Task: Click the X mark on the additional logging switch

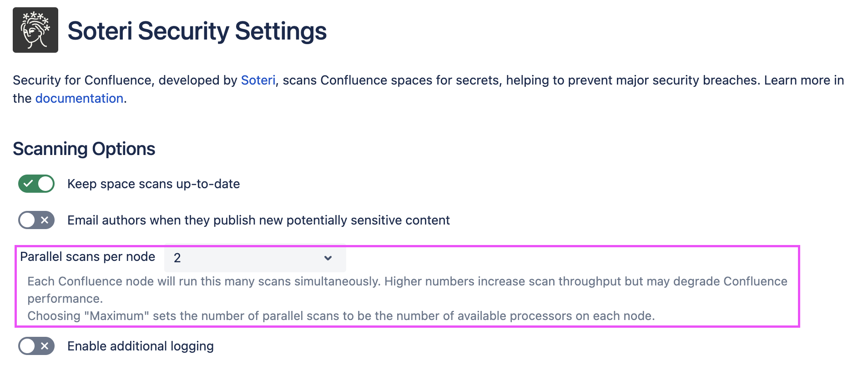Action: pos(45,346)
